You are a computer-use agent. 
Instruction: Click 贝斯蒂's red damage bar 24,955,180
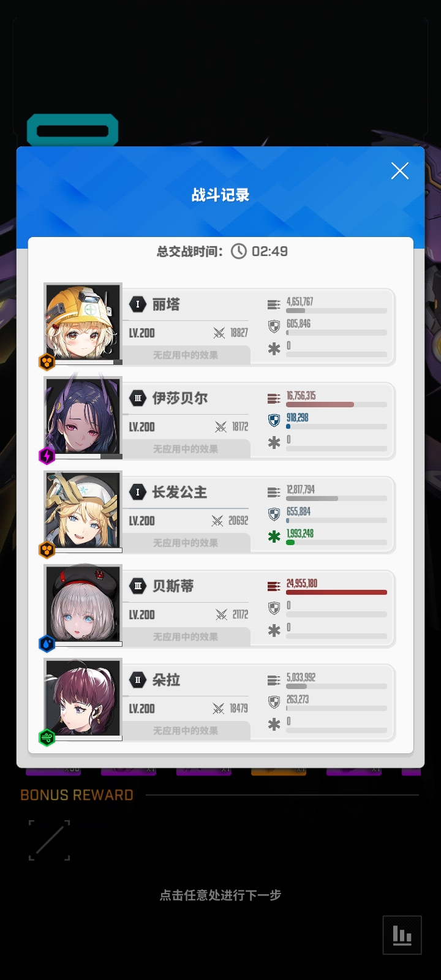(336, 592)
